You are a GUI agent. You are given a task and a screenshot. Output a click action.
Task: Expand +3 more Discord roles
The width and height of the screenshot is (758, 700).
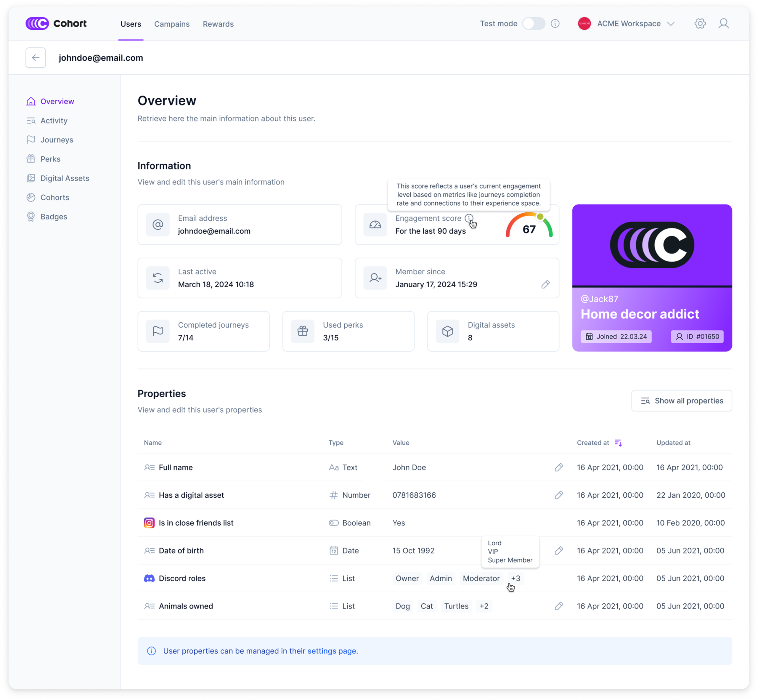click(x=515, y=579)
